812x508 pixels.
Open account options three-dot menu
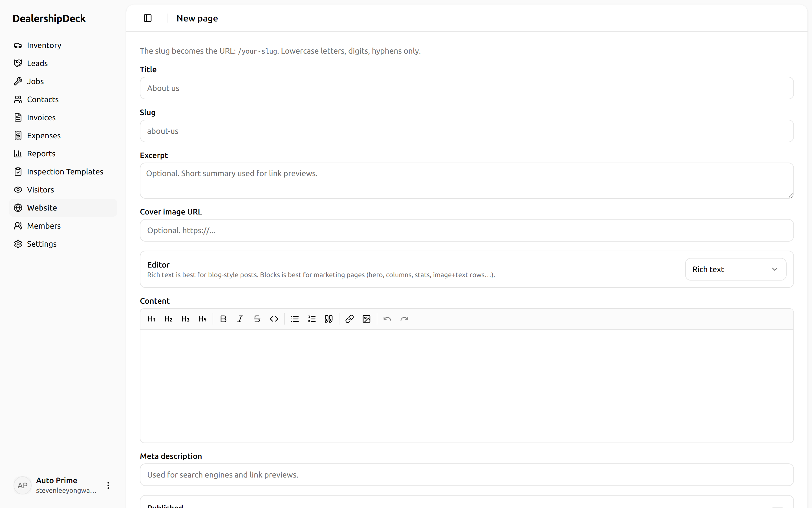(x=108, y=485)
